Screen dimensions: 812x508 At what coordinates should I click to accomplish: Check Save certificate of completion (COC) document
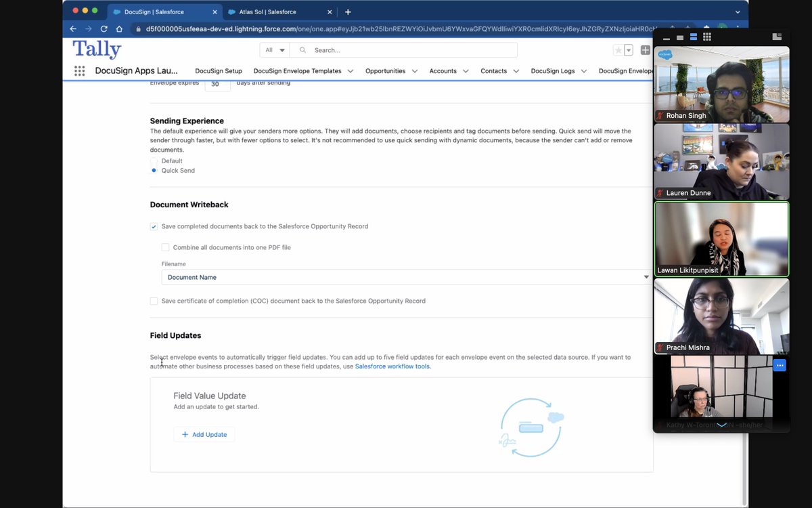click(154, 301)
